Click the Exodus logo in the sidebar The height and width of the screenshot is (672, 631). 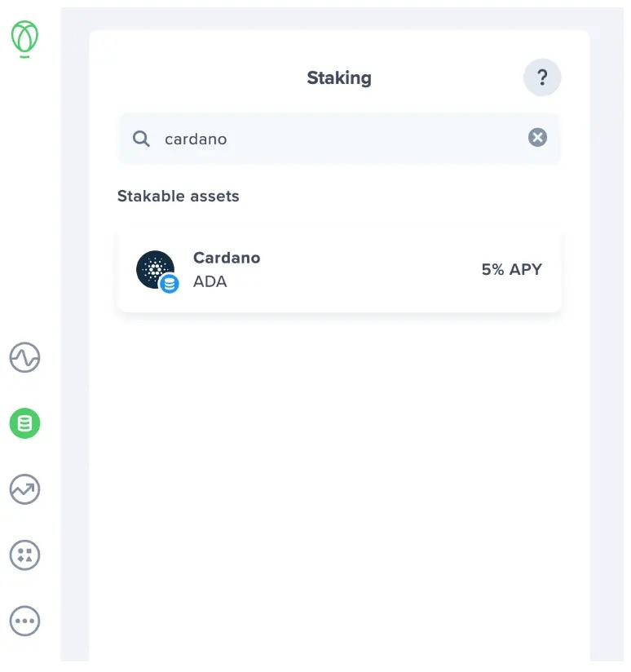click(x=24, y=38)
